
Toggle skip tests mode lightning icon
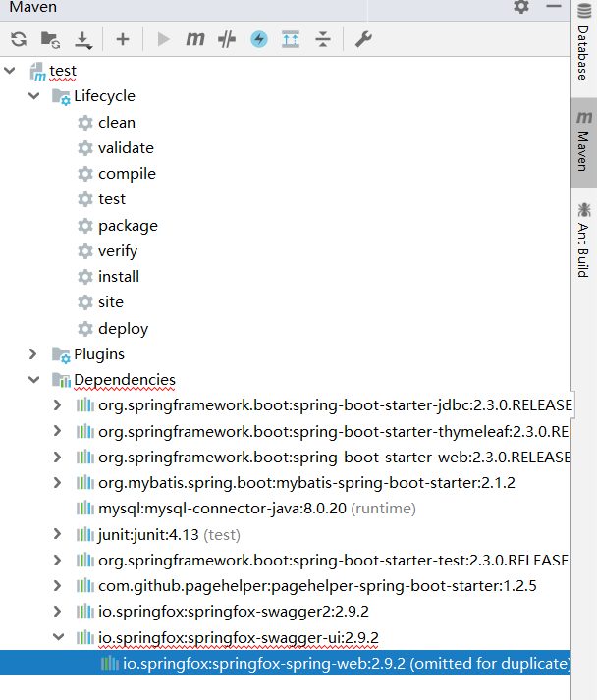[x=259, y=39]
